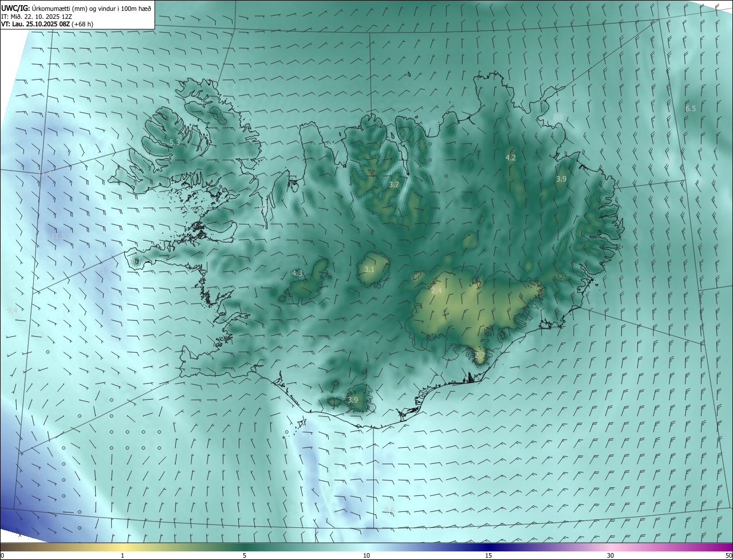This screenshot has width=733, height=560.
Task: Click the UWC/IG Úrkomumætti title line
Action: coord(76,8)
